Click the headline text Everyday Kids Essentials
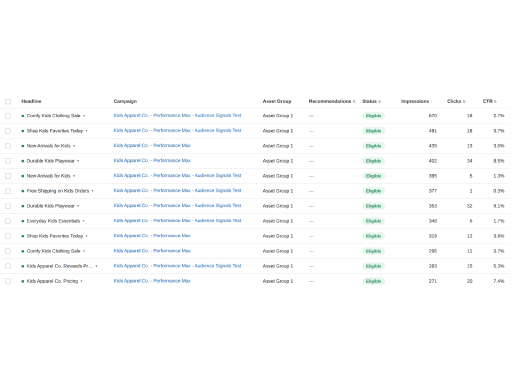The width and height of the screenshot is (512, 384). click(53, 221)
